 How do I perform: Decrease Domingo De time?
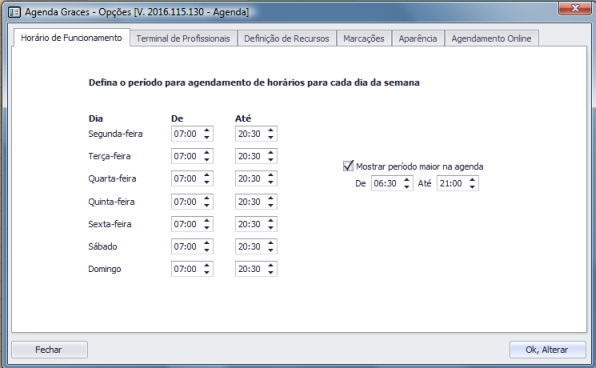tap(206, 273)
